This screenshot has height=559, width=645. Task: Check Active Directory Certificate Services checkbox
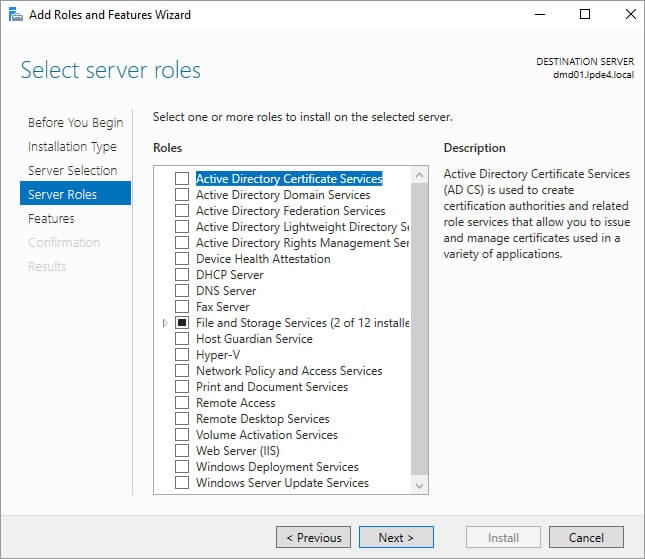coord(182,179)
